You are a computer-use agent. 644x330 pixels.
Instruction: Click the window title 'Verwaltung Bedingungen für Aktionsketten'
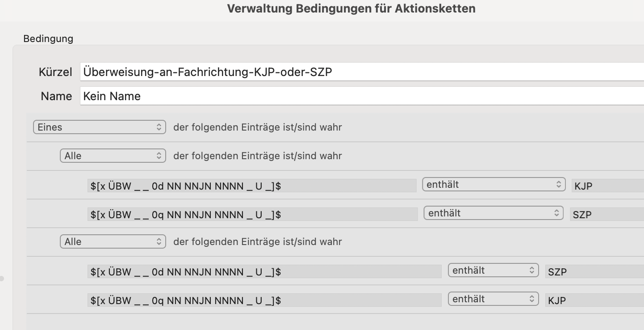coord(351,8)
